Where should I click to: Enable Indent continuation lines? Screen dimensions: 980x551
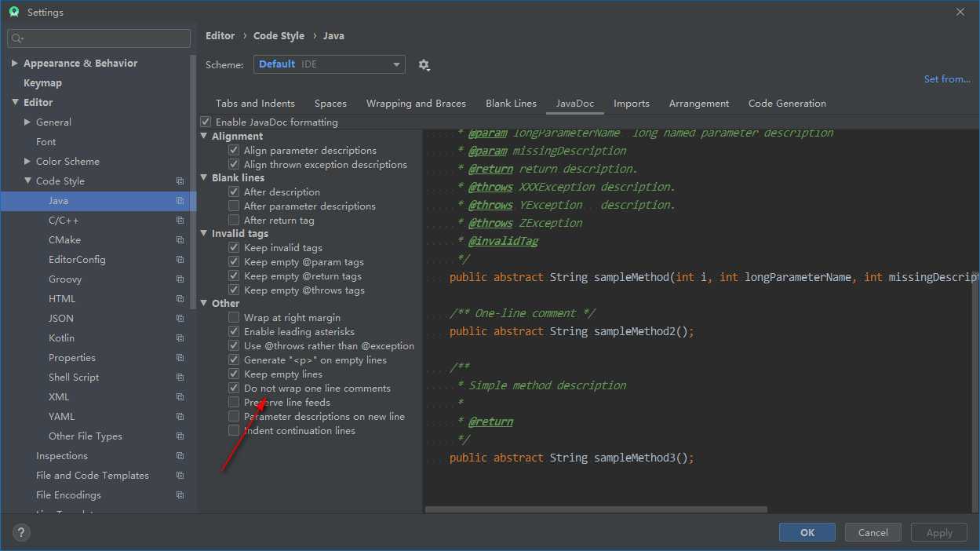pyautogui.click(x=234, y=431)
